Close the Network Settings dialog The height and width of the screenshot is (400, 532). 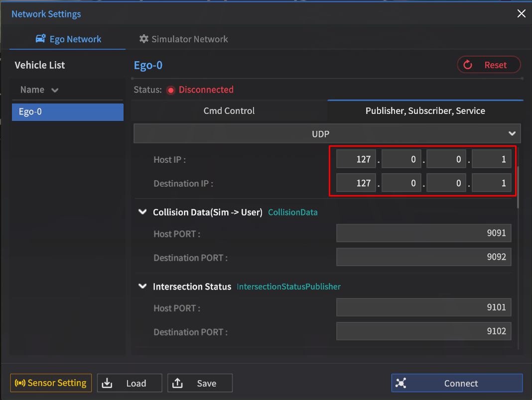(x=521, y=13)
